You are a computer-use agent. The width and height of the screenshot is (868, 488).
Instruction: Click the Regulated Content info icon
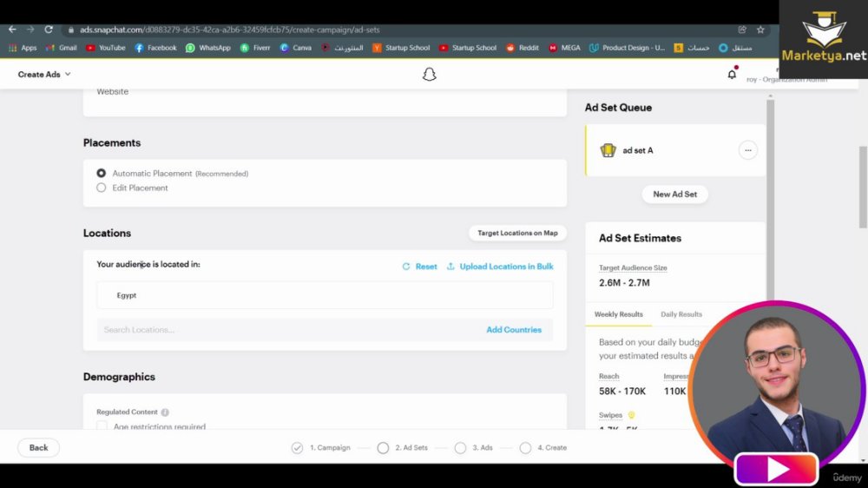click(165, 412)
